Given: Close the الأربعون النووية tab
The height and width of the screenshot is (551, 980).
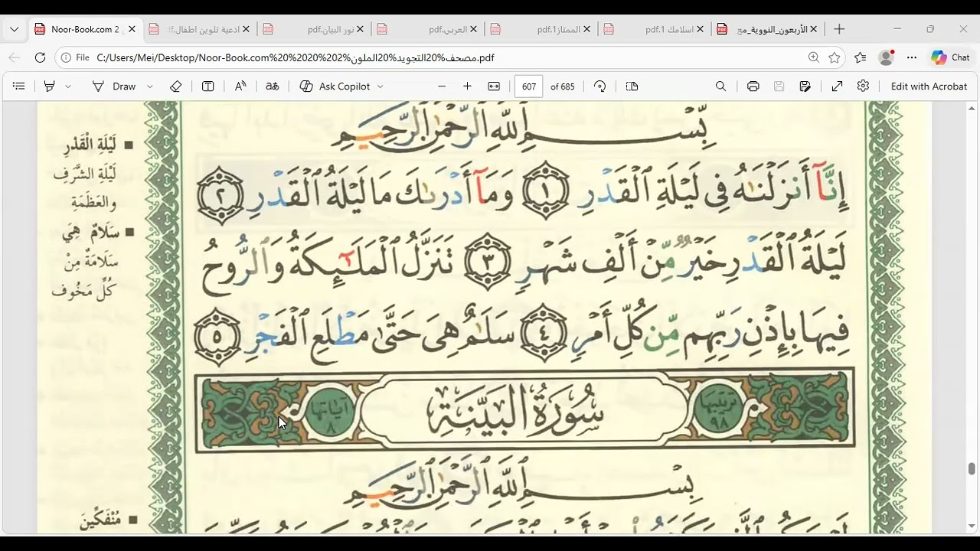Looking at the screenshot, I should click(814, 29).
